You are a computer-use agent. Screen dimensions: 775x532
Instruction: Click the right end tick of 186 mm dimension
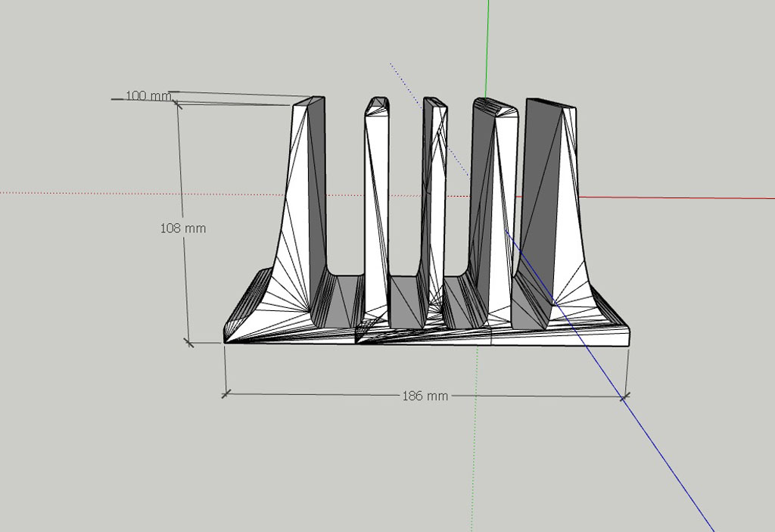624,395
